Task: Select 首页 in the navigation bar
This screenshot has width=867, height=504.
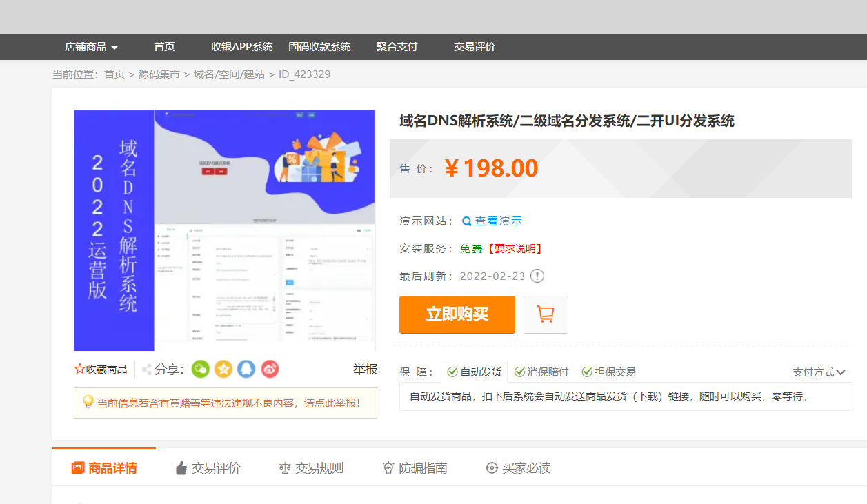Action: [164, 46]
